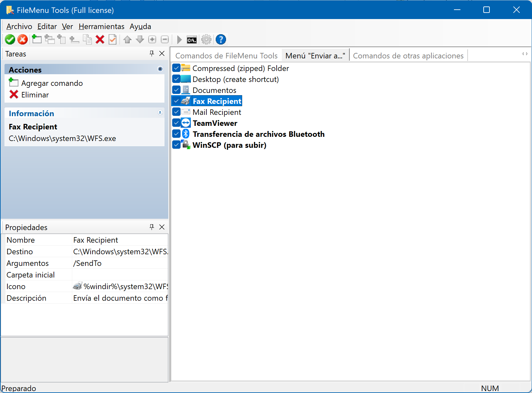This screenshot has height=393, width=532.
Task: Select the TeamViewer entry
Action: pyautogui.click(x=215, y=123)
